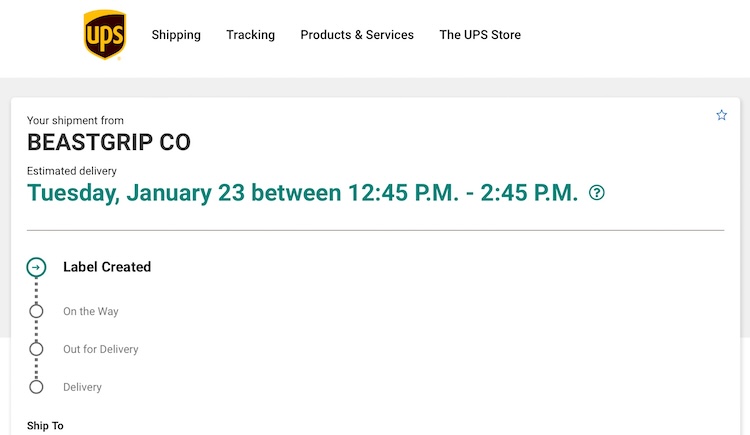
Task: Select the Delivery status circle
Action: pos(36,387)
